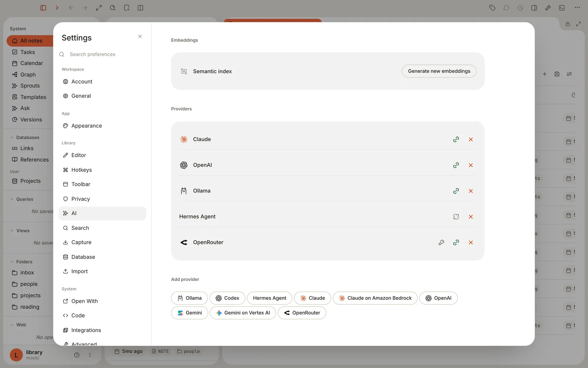Click the terminal icon in top toolbar
The image size is (588, 368).
tap(562, 8)
